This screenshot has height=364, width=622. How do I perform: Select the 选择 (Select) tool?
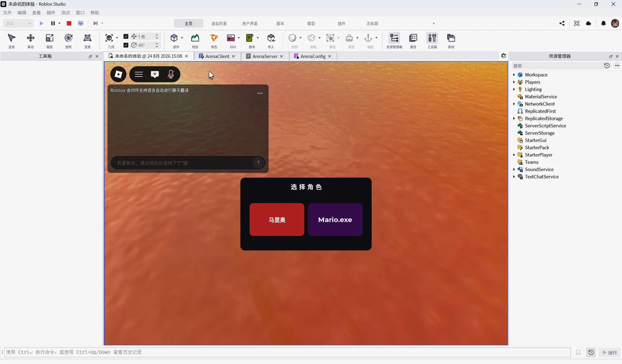12,41
